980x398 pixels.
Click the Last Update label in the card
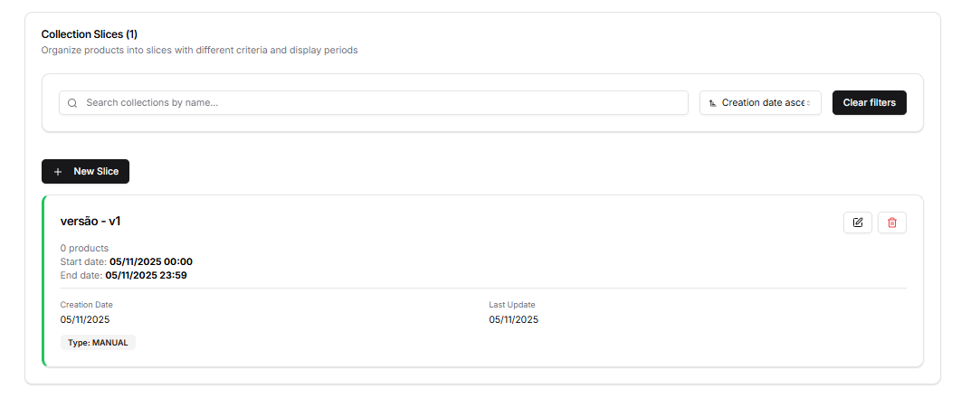click(512, 305)
